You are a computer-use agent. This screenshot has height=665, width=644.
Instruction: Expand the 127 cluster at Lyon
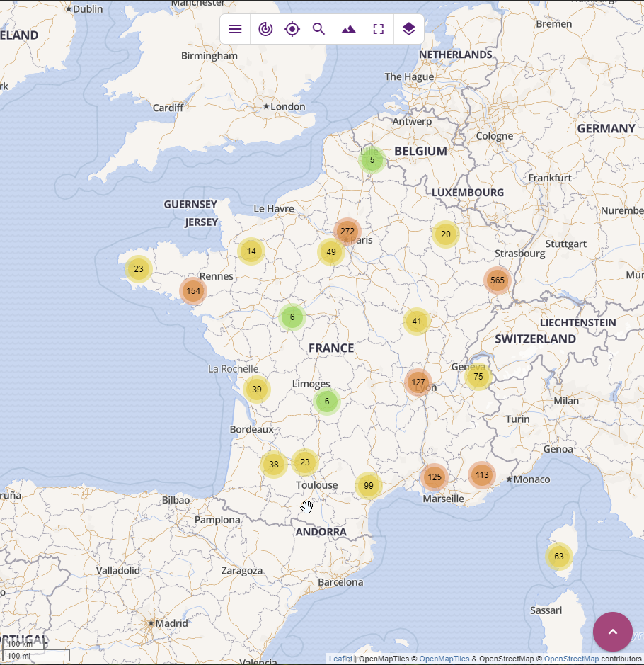(418, 382)
